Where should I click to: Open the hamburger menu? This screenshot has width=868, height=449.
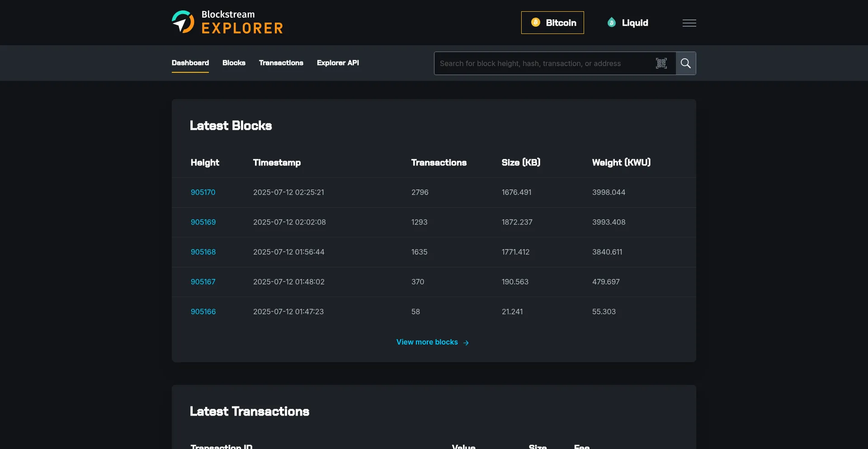[x=689, y=23]
